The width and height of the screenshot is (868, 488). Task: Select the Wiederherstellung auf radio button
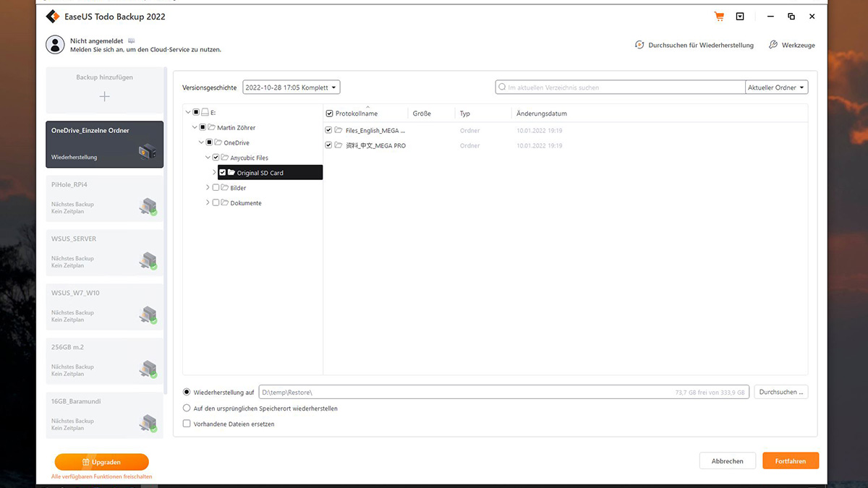[187, 392]
